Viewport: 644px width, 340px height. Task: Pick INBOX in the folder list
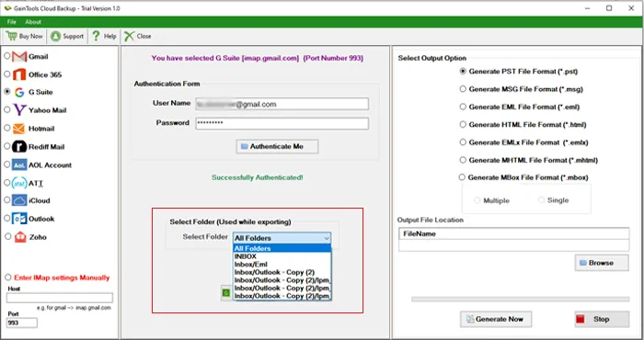pos(282,256)
